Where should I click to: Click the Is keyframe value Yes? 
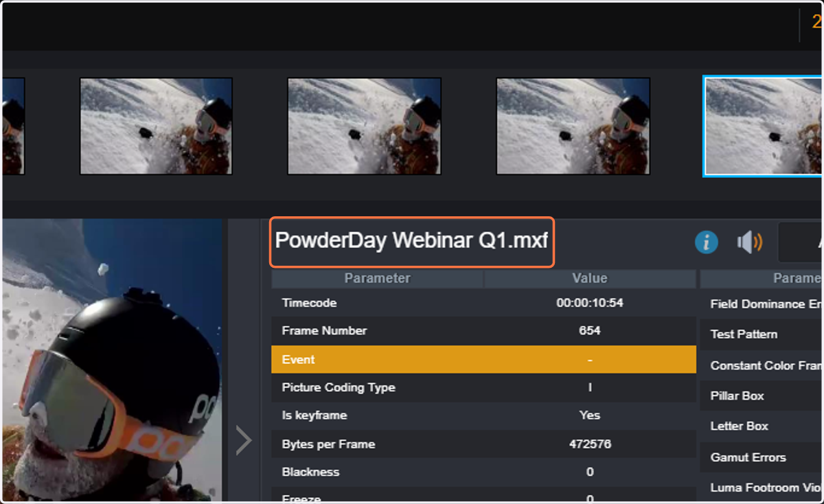[590, 415]
